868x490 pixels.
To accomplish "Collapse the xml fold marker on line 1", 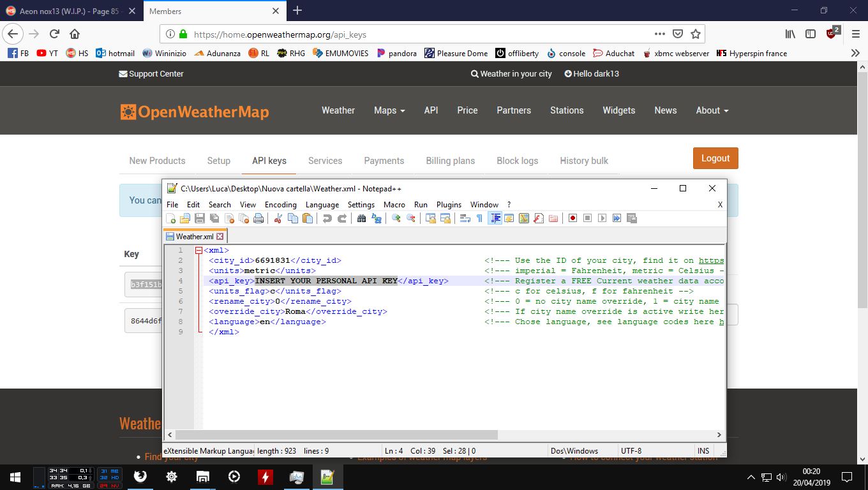I will point(198,251).
